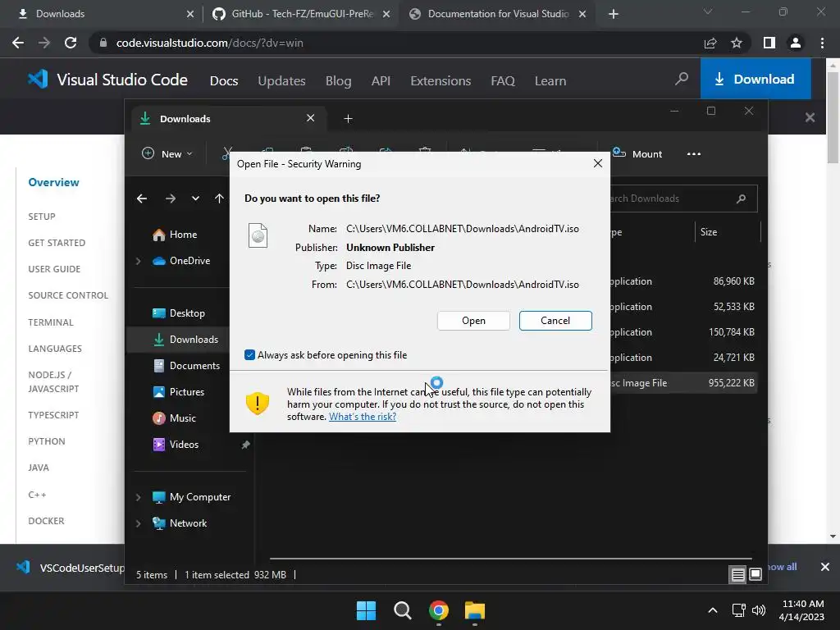Expand the PYTHON docs section
840x630 pixels.
pos(47,441)
